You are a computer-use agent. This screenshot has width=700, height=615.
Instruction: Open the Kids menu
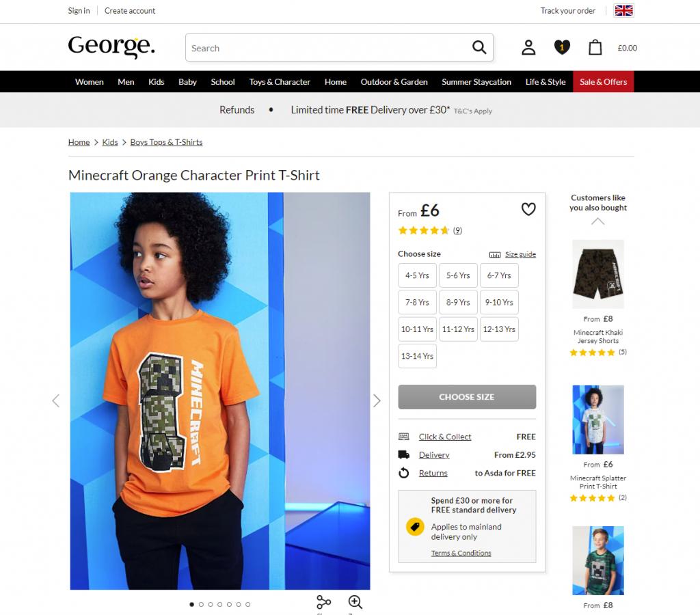tap(157, 82)
